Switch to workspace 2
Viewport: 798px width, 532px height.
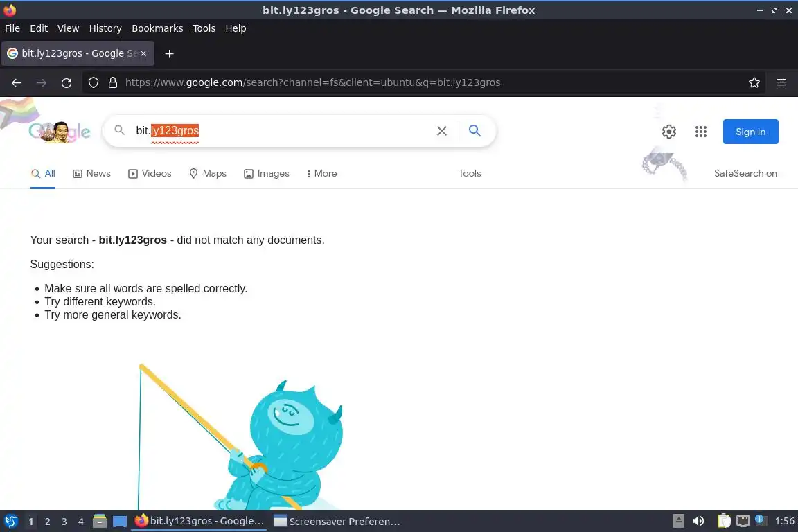pos(47,522)
